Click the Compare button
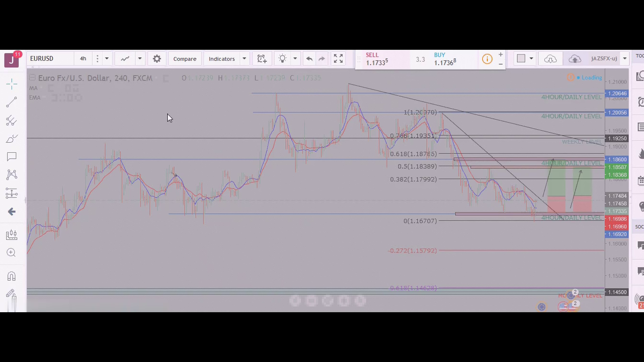 pyautogui.click(x=185, y=59)
